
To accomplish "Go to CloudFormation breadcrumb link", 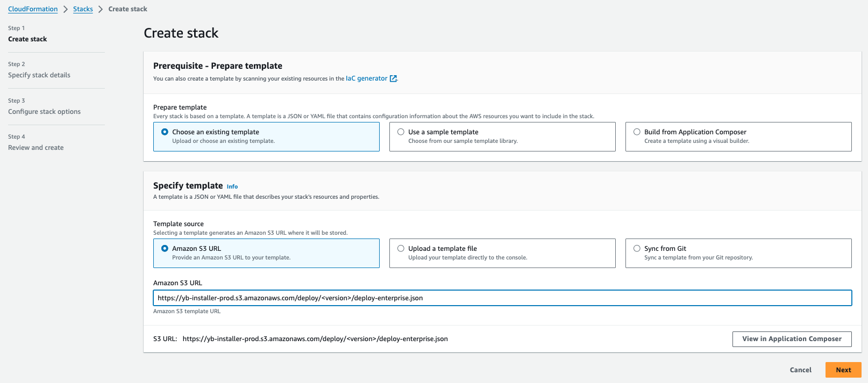I will click(x=33, y=9).
